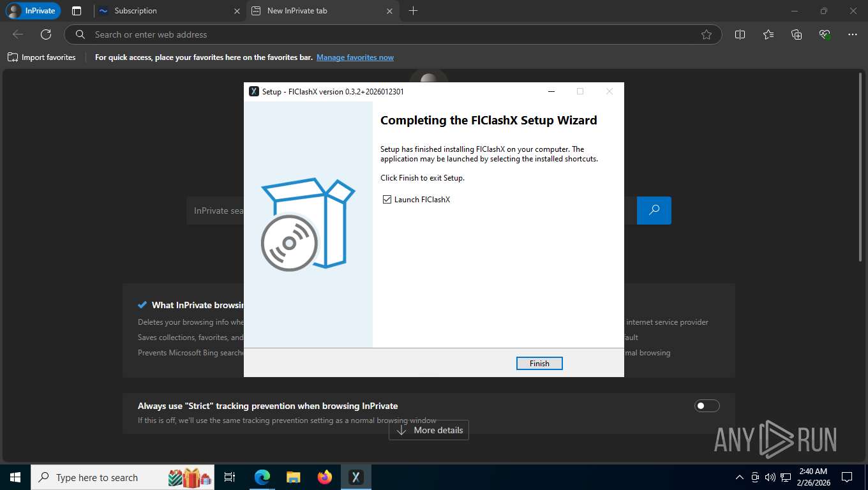Expand More details section
Screen dimensions: 868x490
point(429,430)
